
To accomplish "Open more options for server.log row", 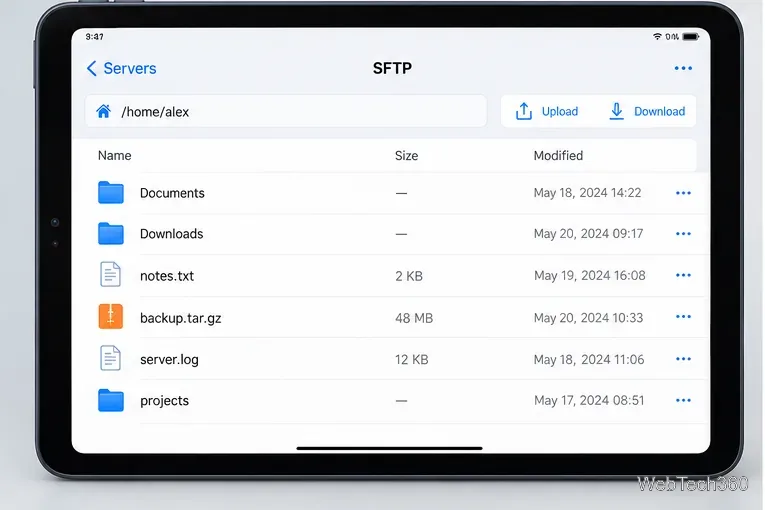I will click(683, 359).
